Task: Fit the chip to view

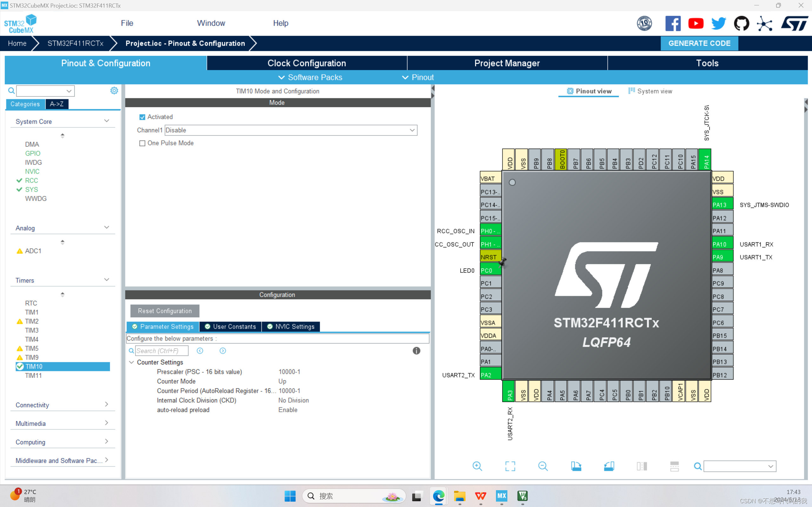Action: click(510, 466)
